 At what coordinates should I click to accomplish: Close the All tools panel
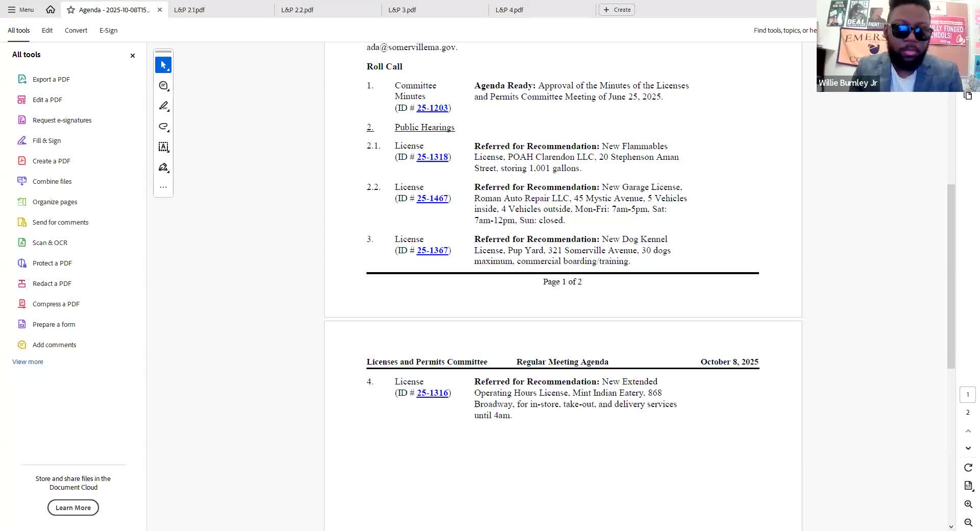click(x=133, y=55)
